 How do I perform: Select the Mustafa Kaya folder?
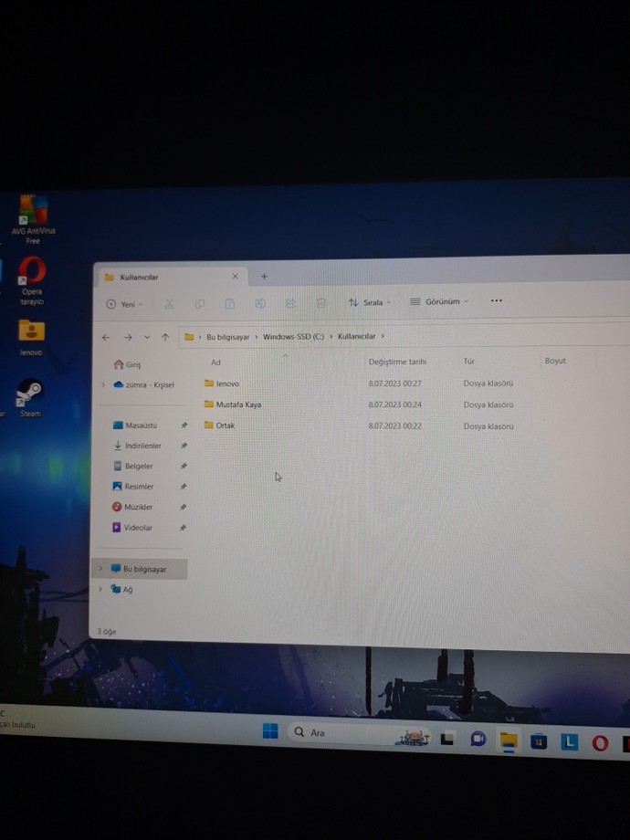tap(233, 404)
